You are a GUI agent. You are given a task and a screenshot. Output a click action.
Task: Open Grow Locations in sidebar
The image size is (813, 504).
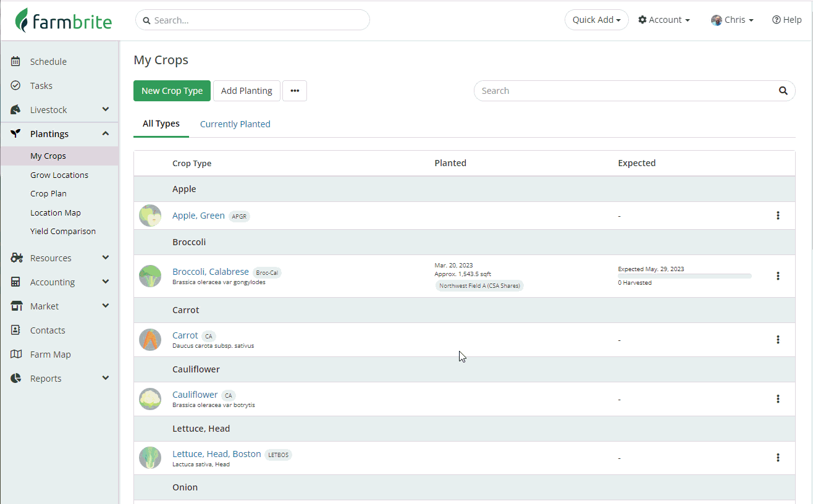pyautogui.click(x=59, y=175)
